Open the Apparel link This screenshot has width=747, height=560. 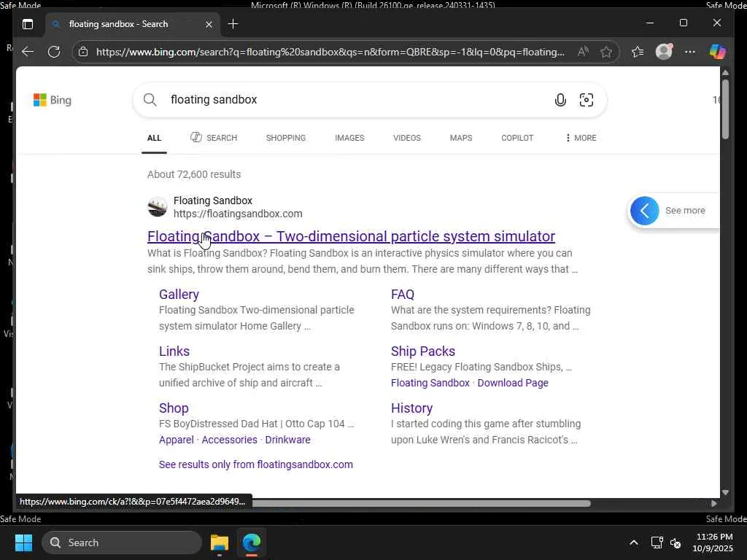(177, 440)
